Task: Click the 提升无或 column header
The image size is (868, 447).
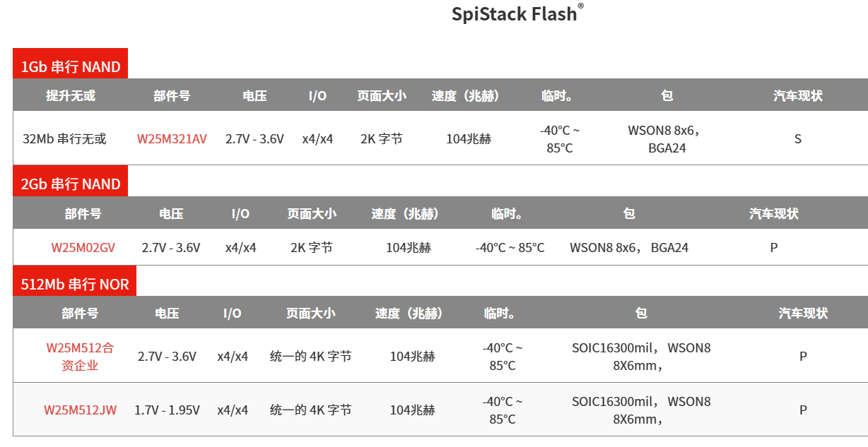Action: coord(71,96)
